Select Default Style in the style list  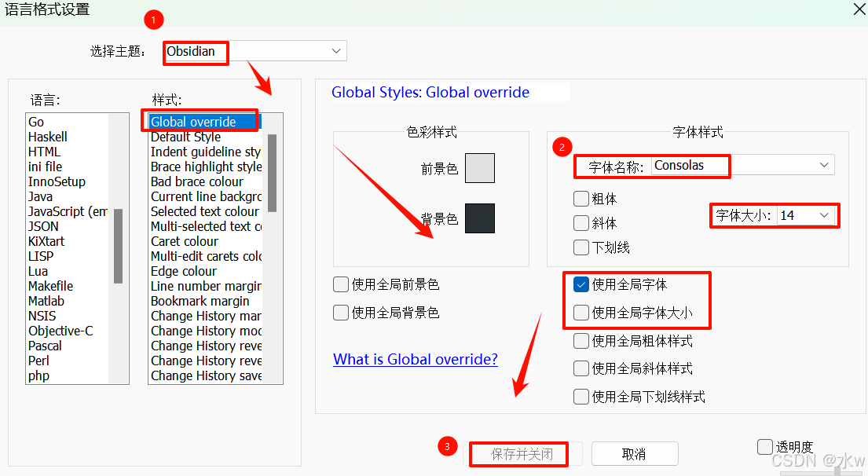tap(205, 137)
